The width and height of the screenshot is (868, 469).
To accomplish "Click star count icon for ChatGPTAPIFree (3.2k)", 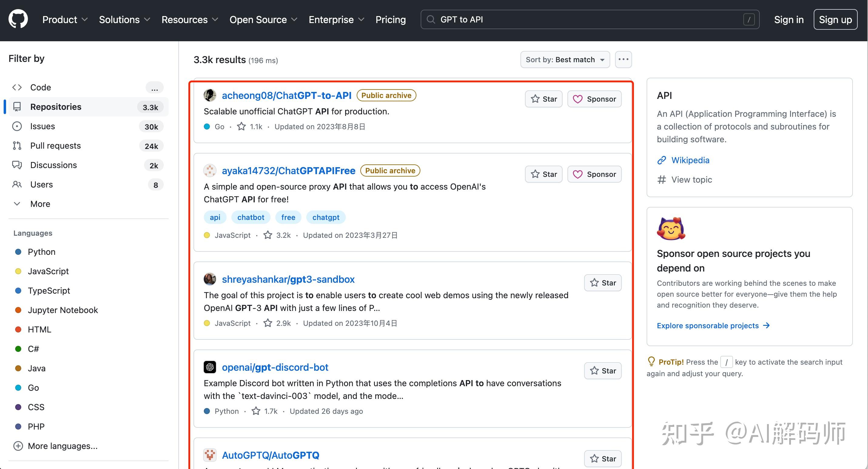I will click(267, 235).
